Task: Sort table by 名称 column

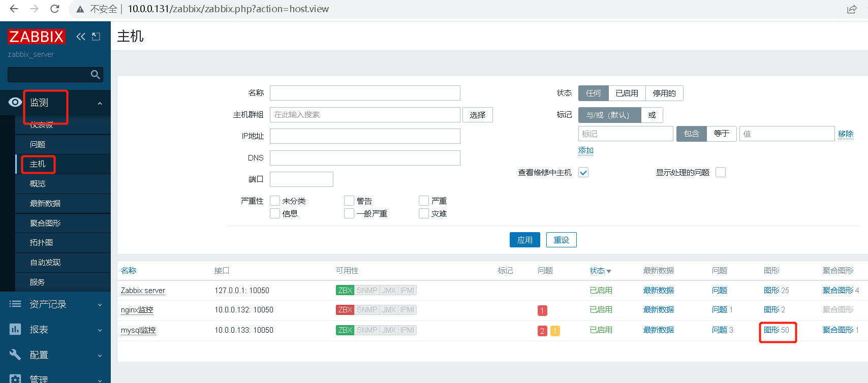Action: [129, 271]
